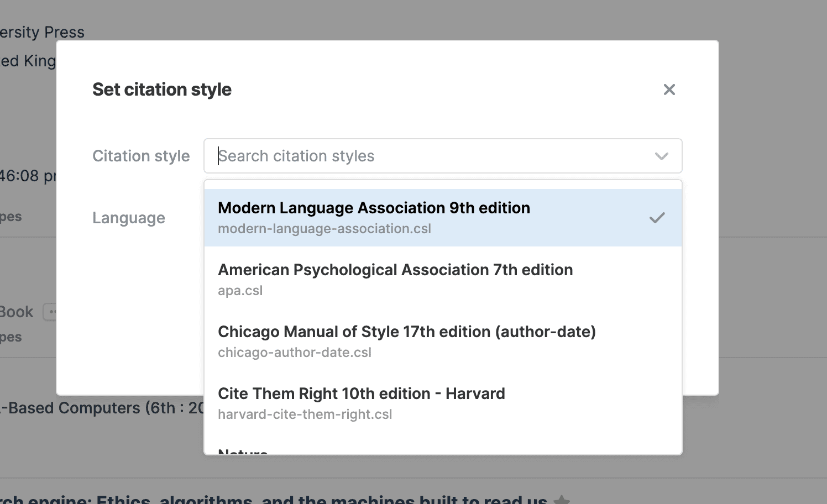Click the Book type tag

pos(17,312)
